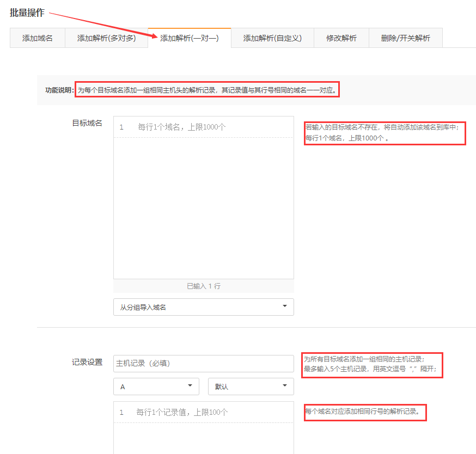Switch to the 删除/开关解析 tab

coord(405,38)
